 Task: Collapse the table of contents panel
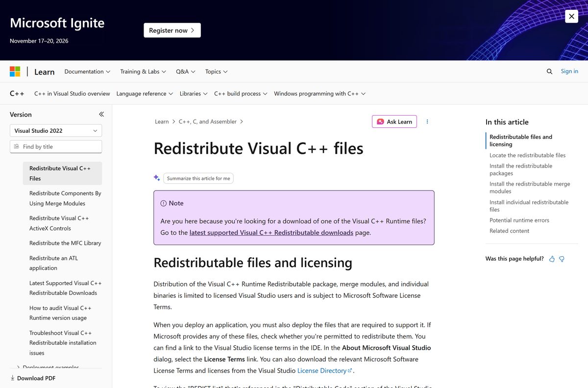coord(101,114)
